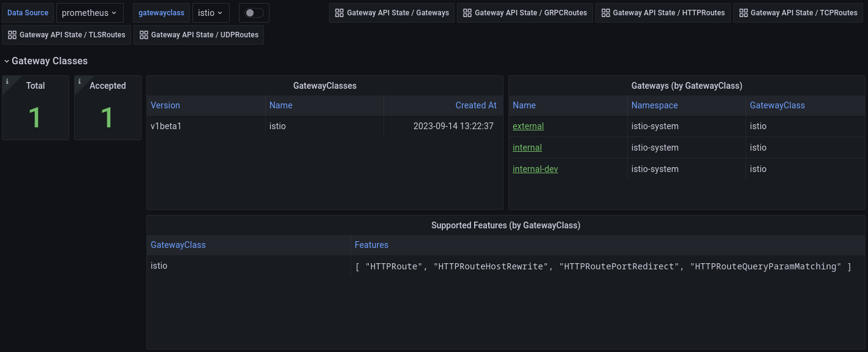Show info icon on Accepted panel
The height and width of the screenshot is (352, 868).
80,81
